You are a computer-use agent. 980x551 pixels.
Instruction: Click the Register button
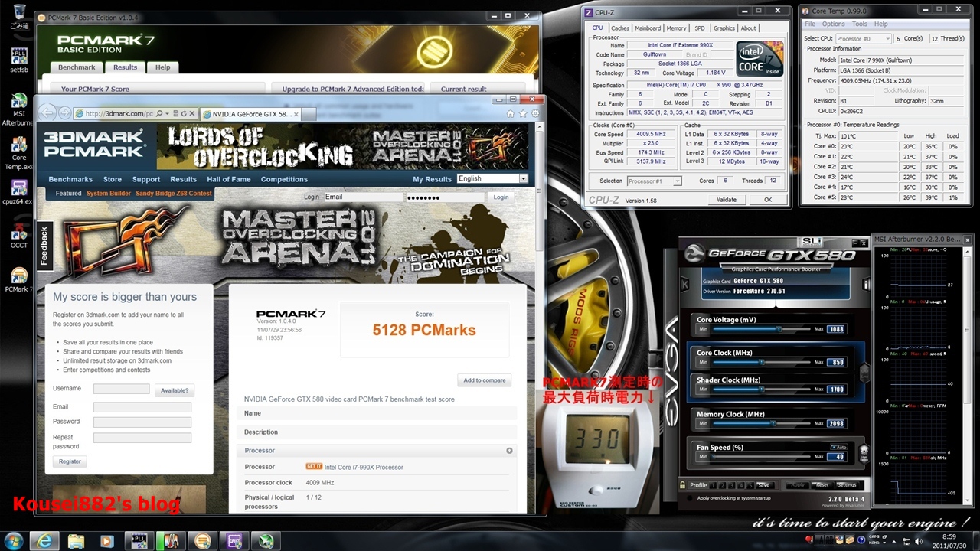[x=70, y=461]
